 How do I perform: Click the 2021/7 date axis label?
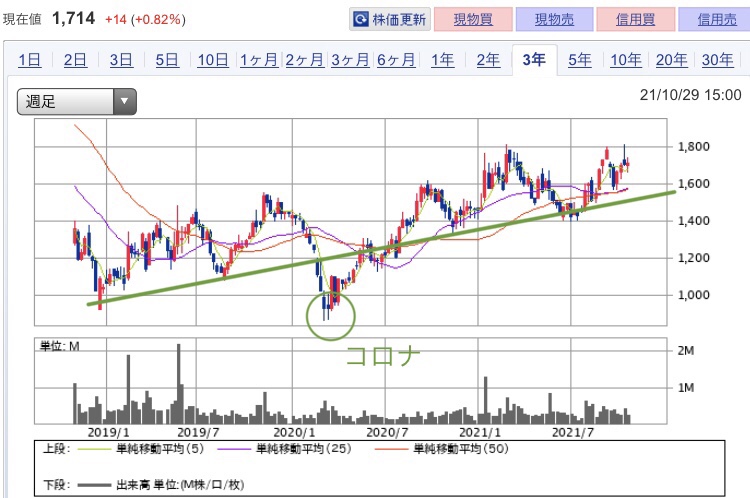point(573,432)
